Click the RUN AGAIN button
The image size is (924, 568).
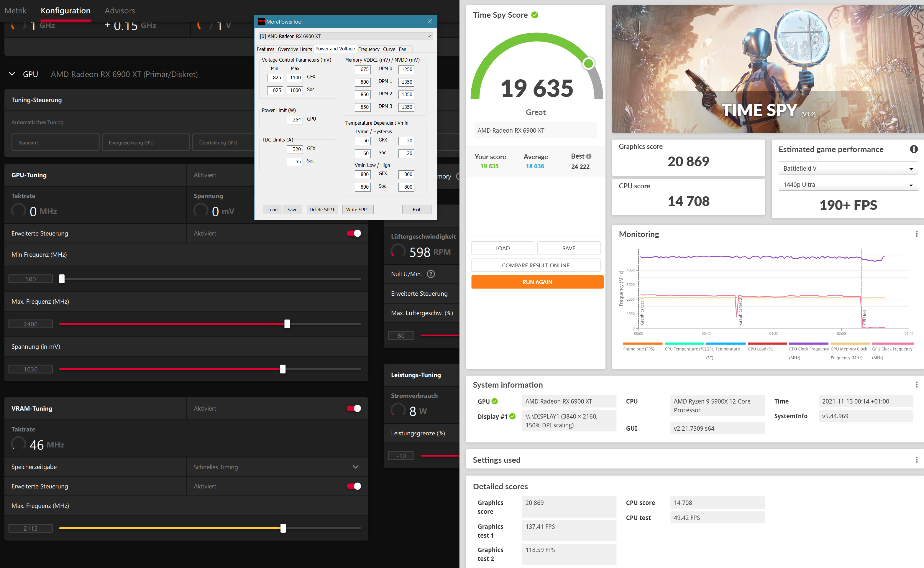tap(537, 282)
